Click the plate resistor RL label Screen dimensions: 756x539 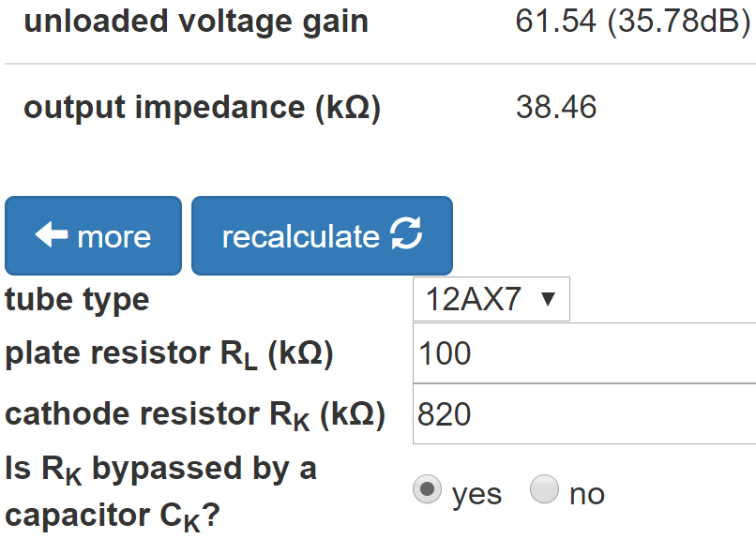click(x=169, y=354)
